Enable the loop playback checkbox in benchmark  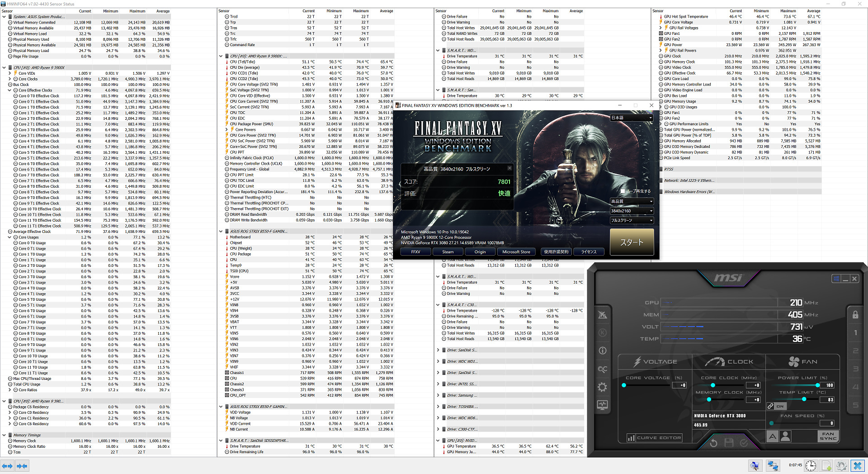pos(623,191)
